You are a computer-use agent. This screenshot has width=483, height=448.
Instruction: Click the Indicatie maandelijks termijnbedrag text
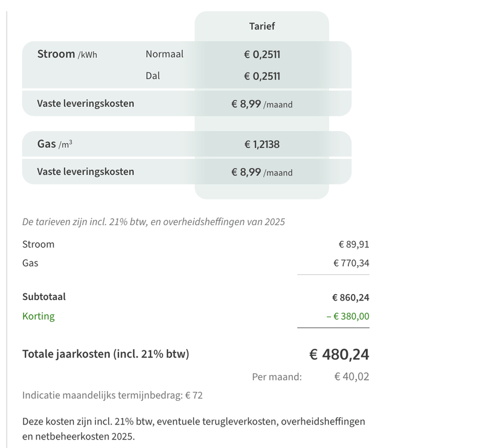[112, 395]
